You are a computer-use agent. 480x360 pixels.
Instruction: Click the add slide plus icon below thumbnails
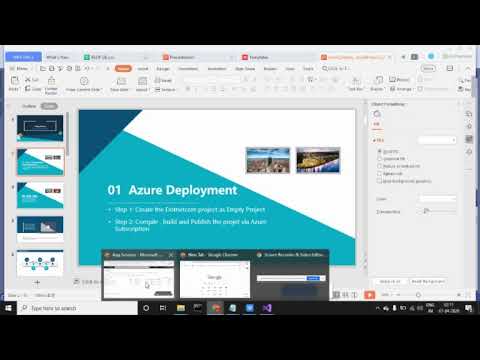(37, 283)
